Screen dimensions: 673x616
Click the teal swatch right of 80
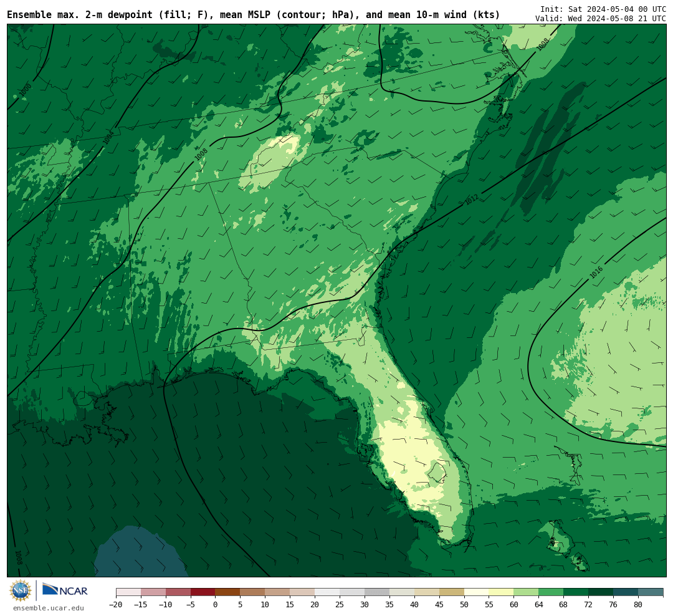[651, 592]
